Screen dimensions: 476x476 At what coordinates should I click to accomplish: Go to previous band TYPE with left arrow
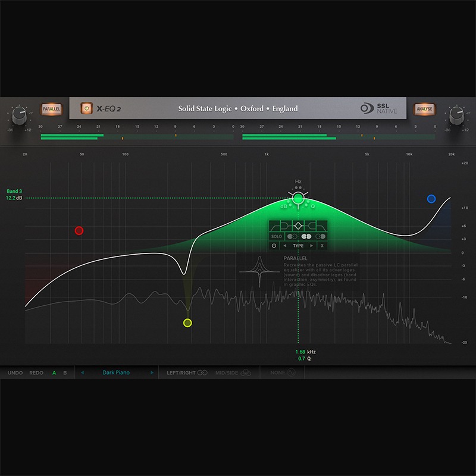point(285,246)
